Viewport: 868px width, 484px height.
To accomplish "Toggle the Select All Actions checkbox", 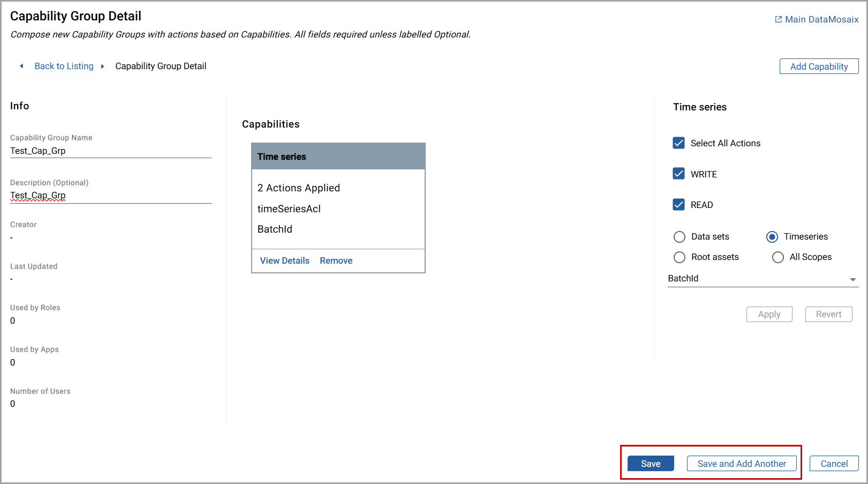I will pos(678,143).
